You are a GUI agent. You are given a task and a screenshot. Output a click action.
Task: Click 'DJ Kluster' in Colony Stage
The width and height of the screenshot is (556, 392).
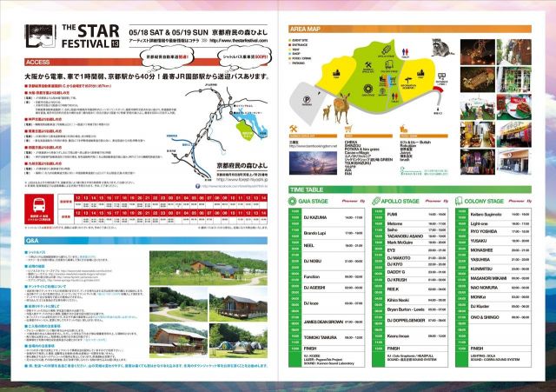click(480, 306)
